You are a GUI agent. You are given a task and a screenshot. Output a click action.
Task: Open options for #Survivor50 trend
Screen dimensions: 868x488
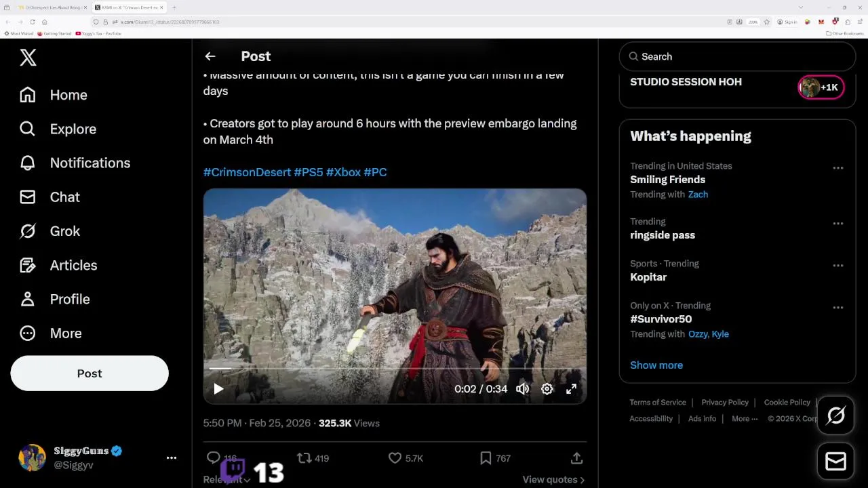click(x=838, y=308)
